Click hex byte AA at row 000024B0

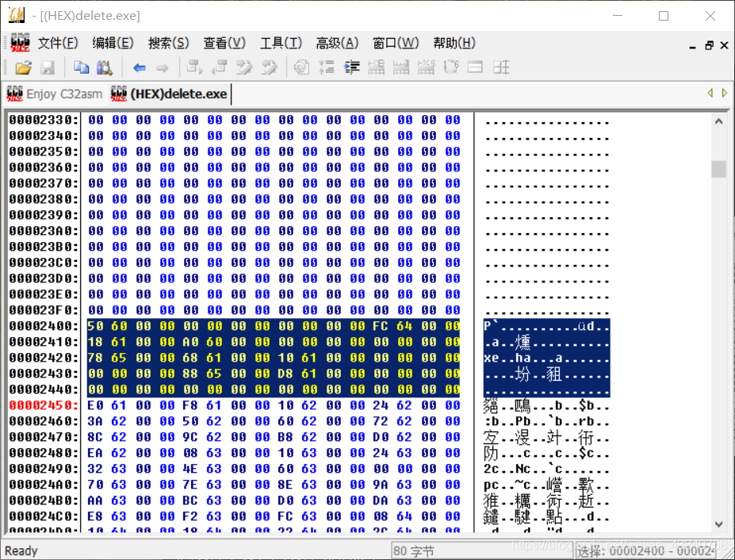pos(95,501)
